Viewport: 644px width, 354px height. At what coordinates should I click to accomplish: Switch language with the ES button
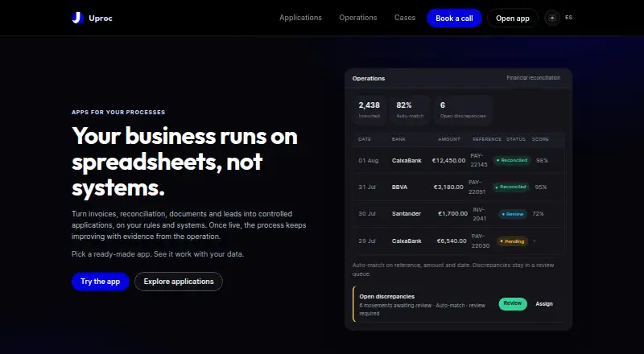click(x=568, y=18)
